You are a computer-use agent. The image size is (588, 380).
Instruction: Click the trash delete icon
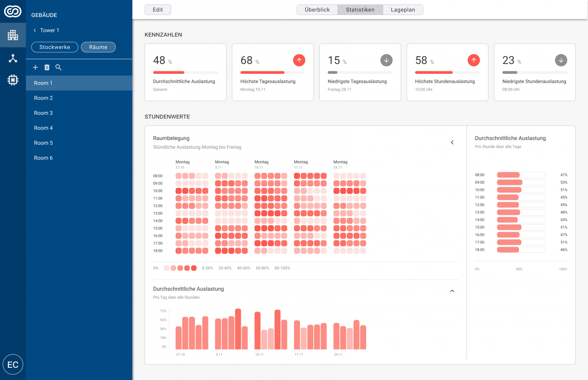click(47, 68)
